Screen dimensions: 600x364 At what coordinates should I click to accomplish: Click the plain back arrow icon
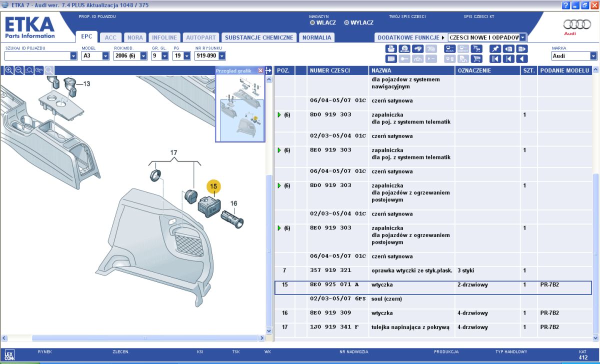click(x=522, y=58)
